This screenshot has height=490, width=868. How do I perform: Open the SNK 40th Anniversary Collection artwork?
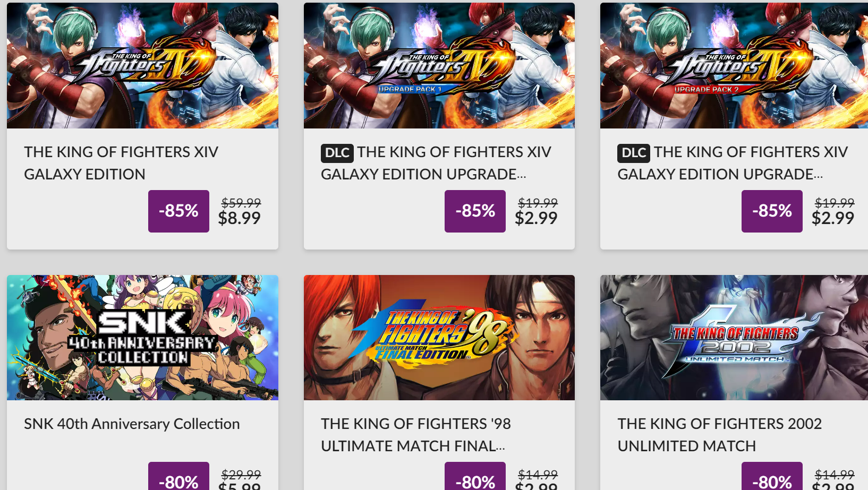click(142, 337)
